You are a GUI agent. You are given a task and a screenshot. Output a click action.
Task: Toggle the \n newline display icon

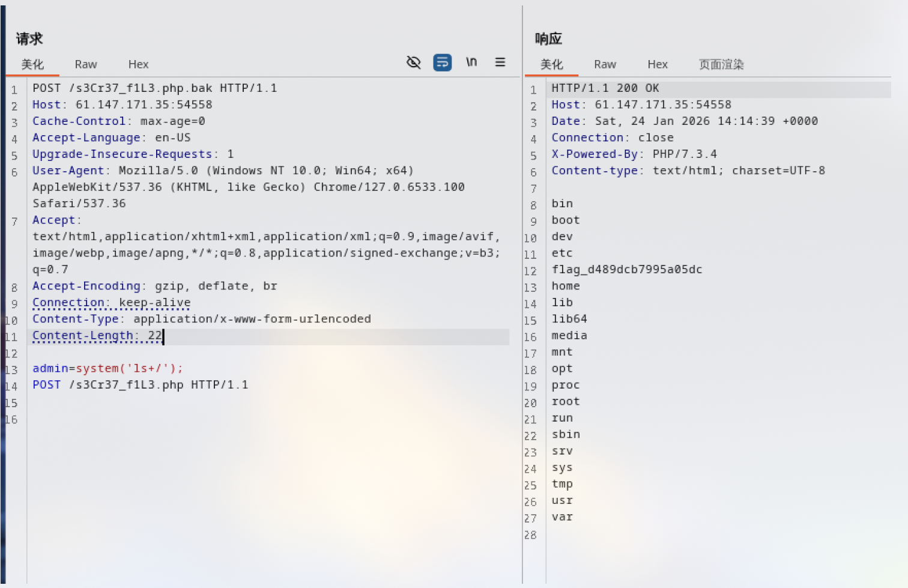(471, 62)
